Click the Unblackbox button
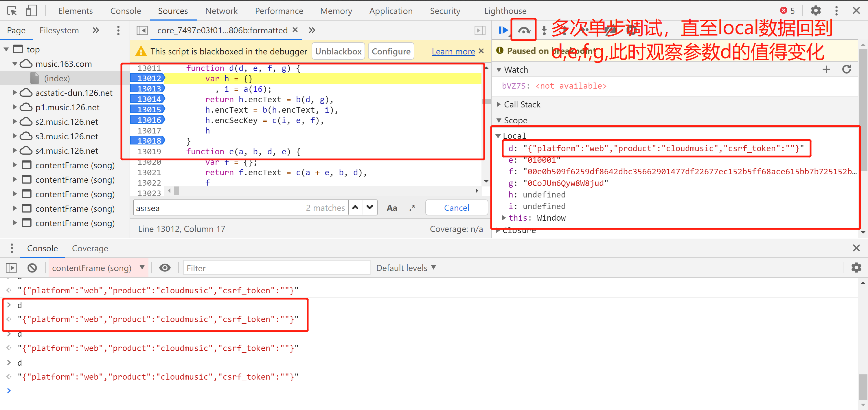The image size is (868, 410). pyautogui.click(x=338, y=52)
